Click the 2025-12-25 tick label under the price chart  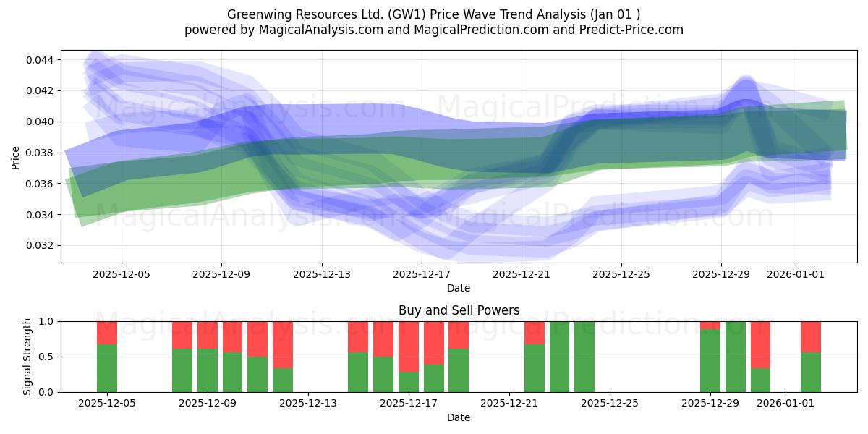pos(621,274)
